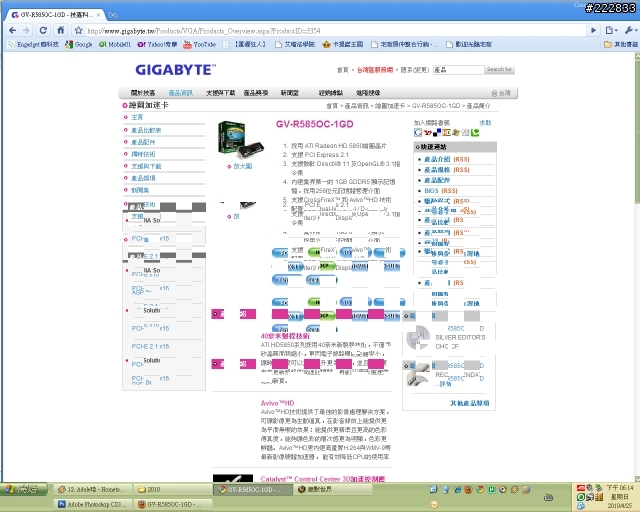This screenshot has width=640, height=512.
Task: Switch to Firefox GV-R585OC-1GD taskbar item
Action: click(171, 504)
